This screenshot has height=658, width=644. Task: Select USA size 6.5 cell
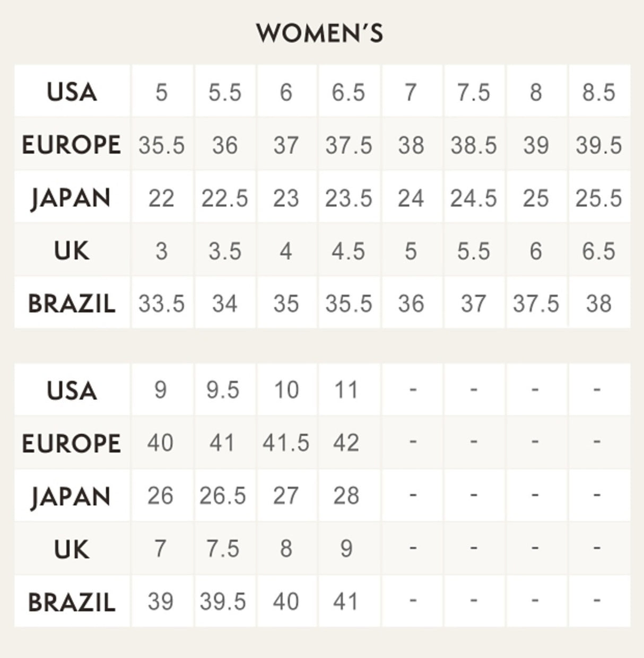[349, 92]
